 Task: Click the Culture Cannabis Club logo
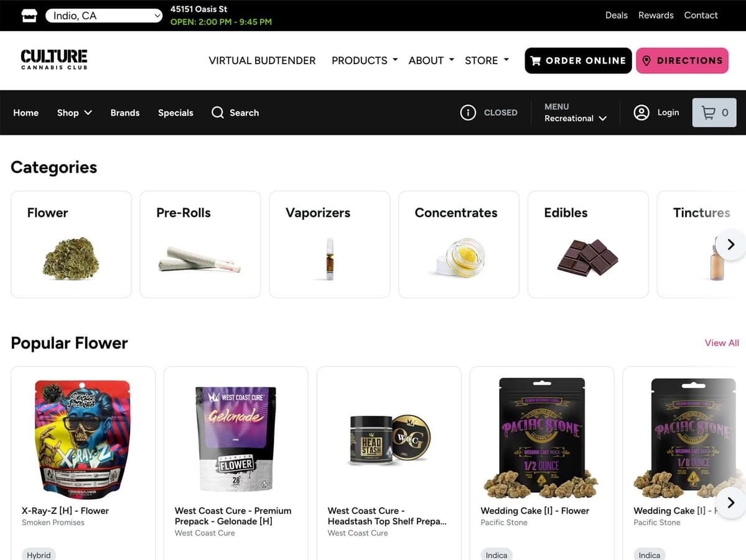pos(54,60)
